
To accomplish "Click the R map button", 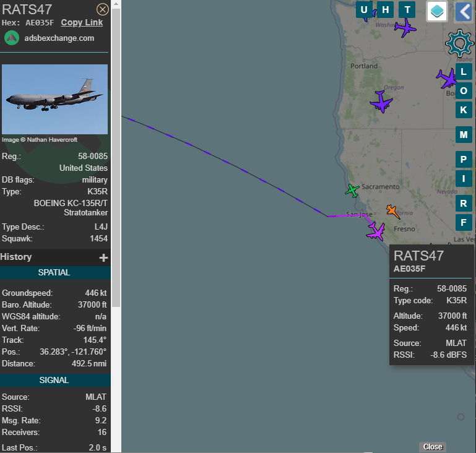I will pos(464,203).
